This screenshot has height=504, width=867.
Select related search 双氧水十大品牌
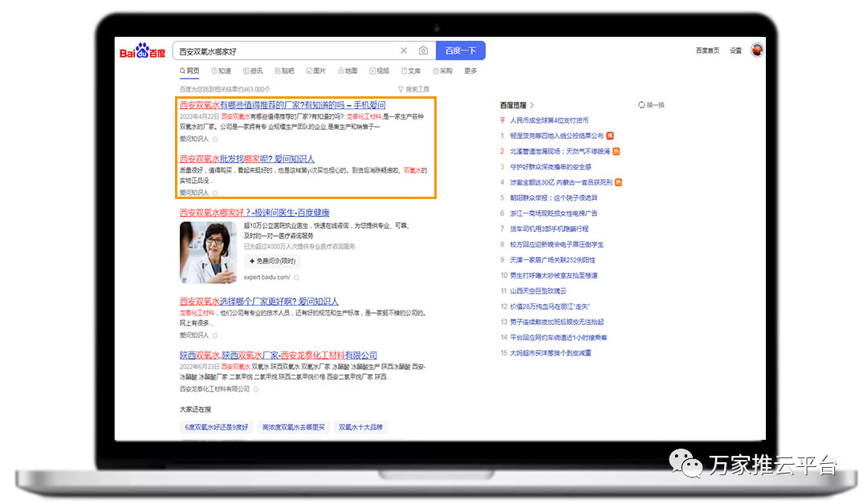tap(360, 427)
